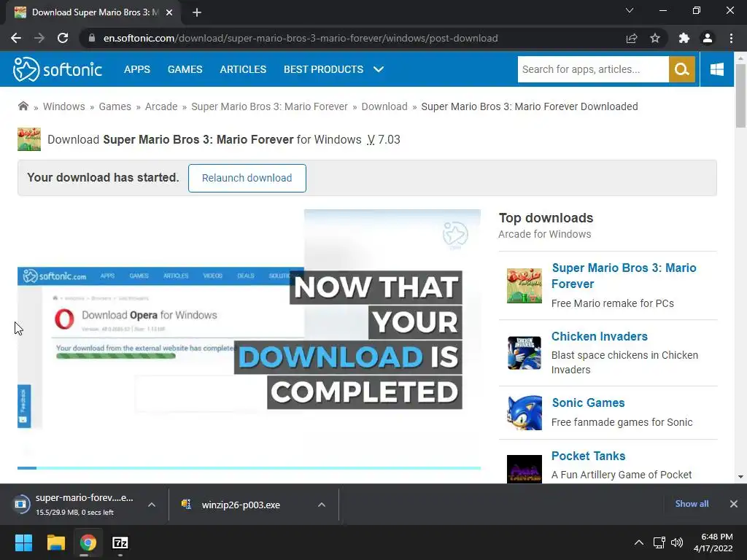The image size is (747, 560).
Task: Open Chrome three-dot menu
Action: (x=731, y=38)
